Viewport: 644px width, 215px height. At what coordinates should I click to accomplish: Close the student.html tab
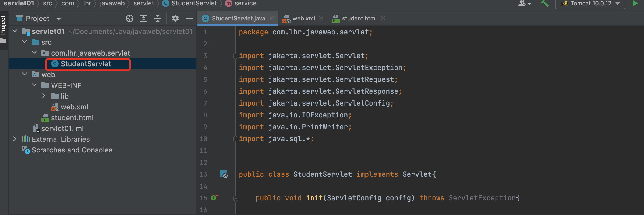(383, 18)
